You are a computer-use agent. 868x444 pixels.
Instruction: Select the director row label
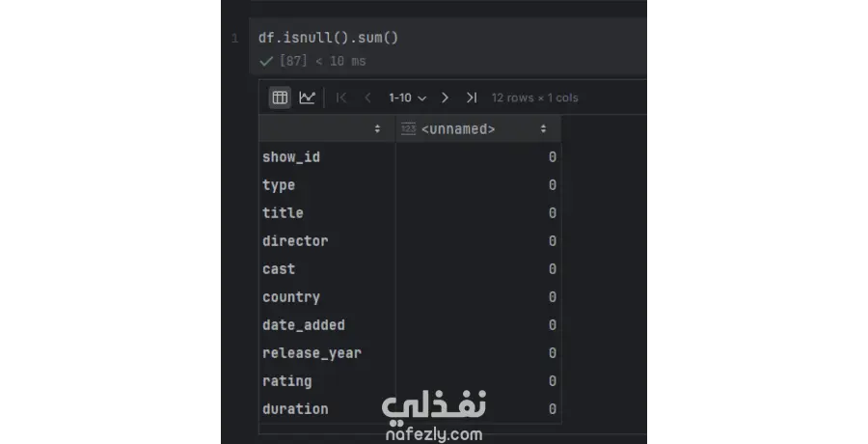(295, 240)
